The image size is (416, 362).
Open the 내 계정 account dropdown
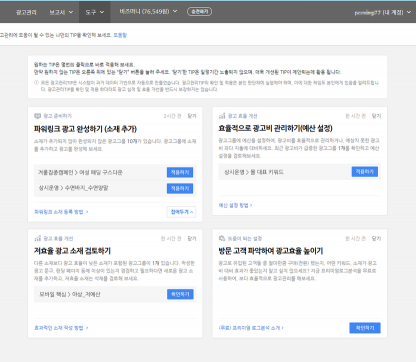point(383,12)
